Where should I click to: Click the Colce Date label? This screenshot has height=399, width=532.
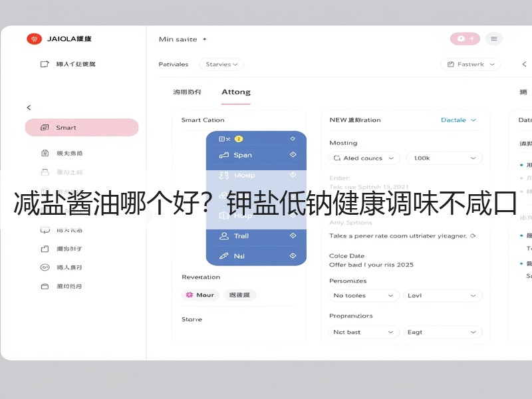click(x=346, y=256)
